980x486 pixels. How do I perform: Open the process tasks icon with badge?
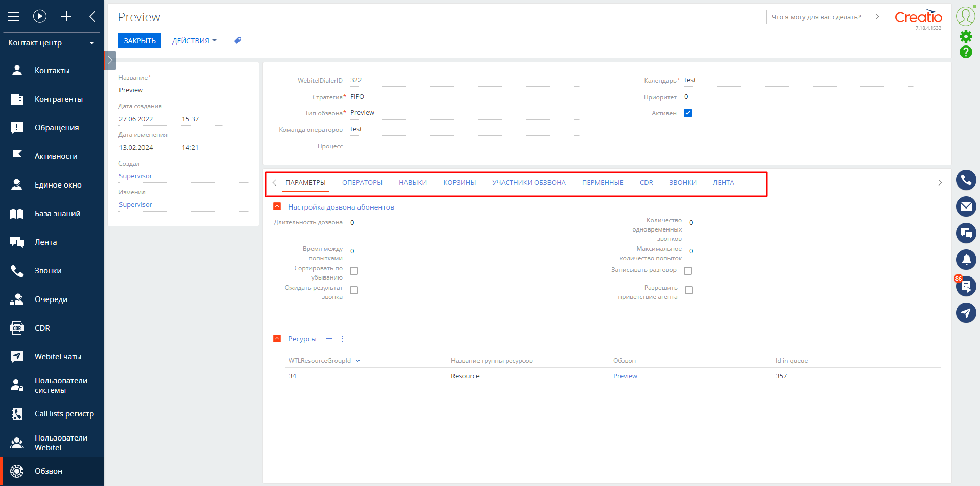point(966,286)
